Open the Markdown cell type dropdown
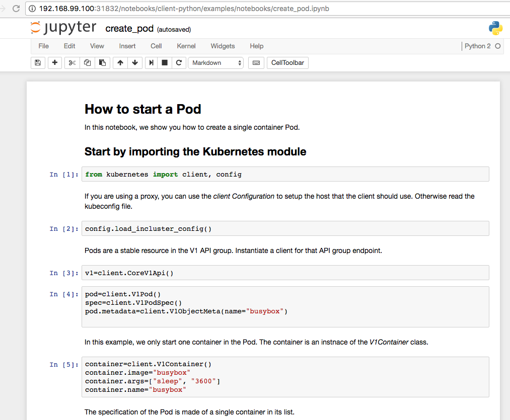Viewport: 510px width, 420px height. point(216,63)
